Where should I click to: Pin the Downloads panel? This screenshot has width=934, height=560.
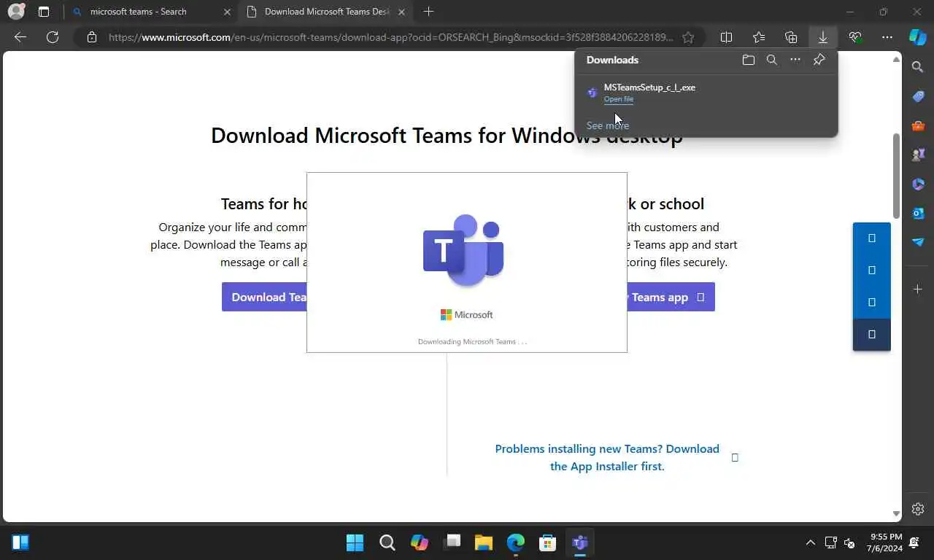tap(819, 60)
